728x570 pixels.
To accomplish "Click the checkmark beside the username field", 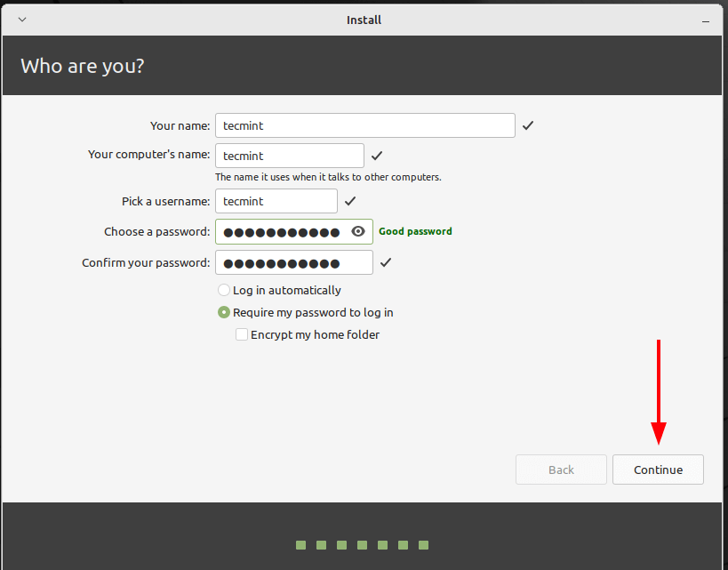I will pyautogui.click(x=350, y=201).
